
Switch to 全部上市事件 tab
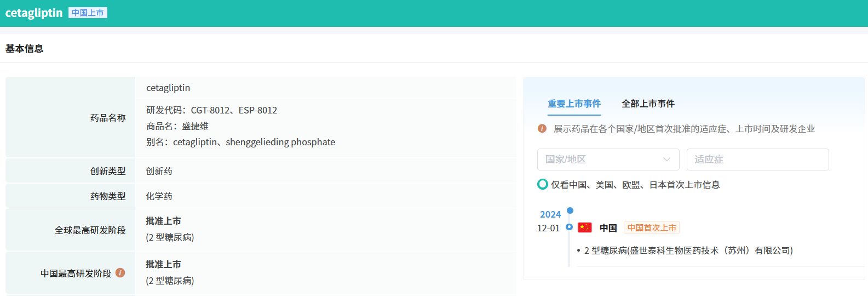point(648,104)
